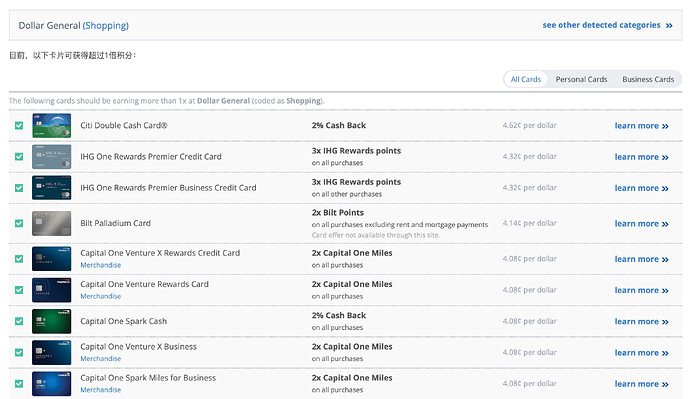The width and height of the screenshot is (690, 399).
Task: Open Merchandise link under Spark Miles for Business
Action: 100,390
